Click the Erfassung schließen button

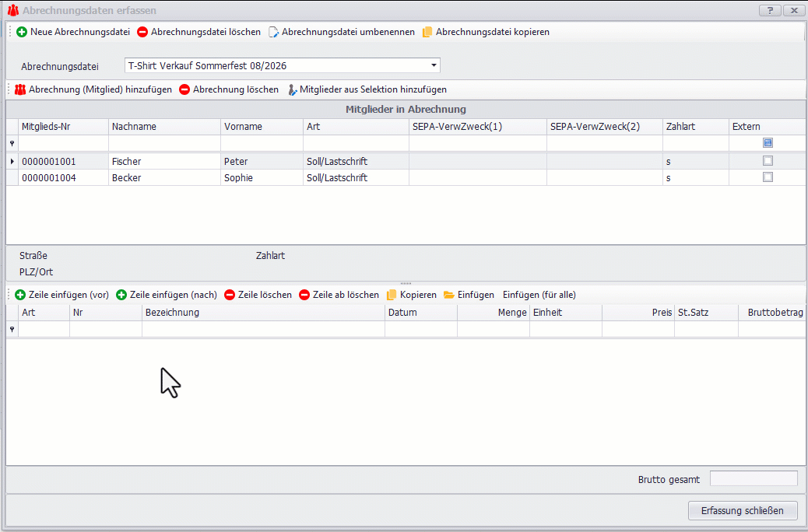(743, 510)
